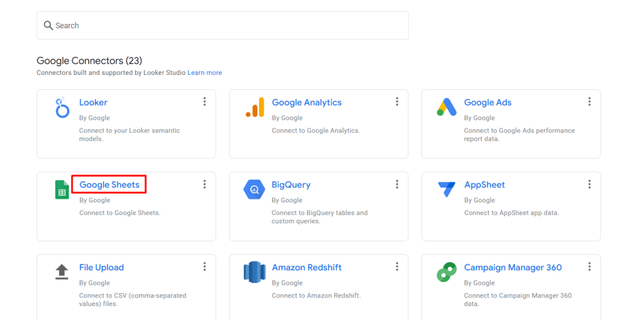Click into the Search connectors field
This screenshot has height=320, width=644.
[226, 26]
